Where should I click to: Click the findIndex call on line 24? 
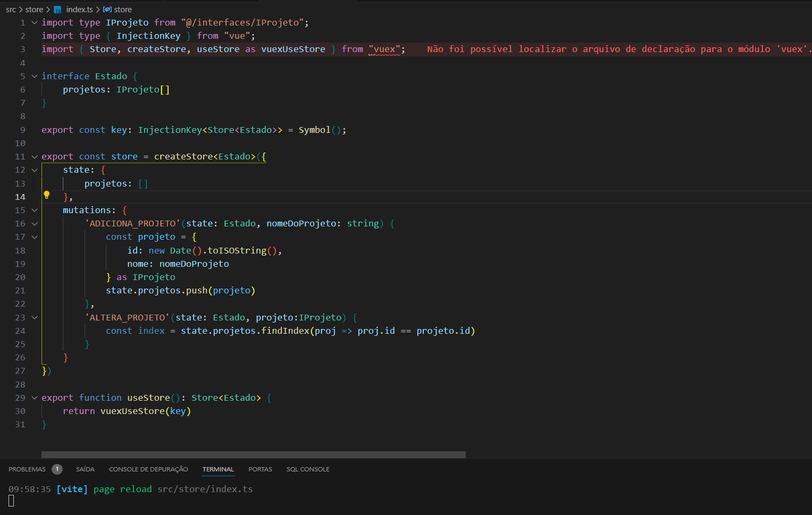[285, 331]
